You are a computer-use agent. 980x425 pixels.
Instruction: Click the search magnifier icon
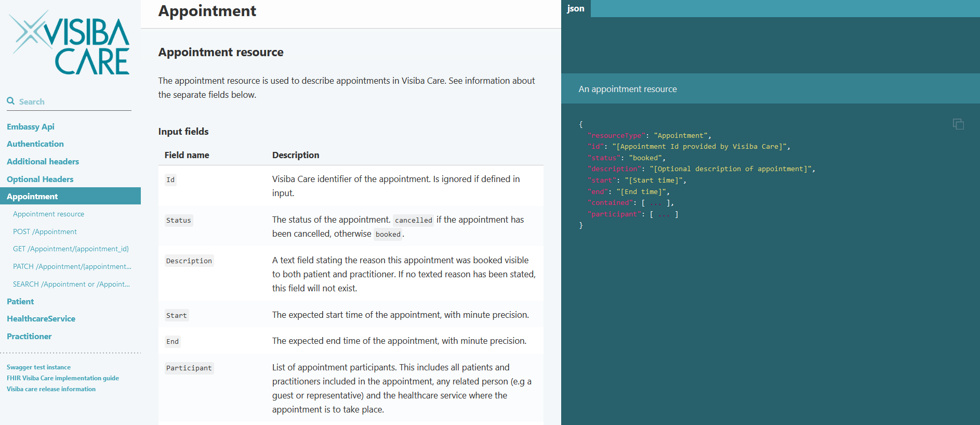click(x=10, y=101)
